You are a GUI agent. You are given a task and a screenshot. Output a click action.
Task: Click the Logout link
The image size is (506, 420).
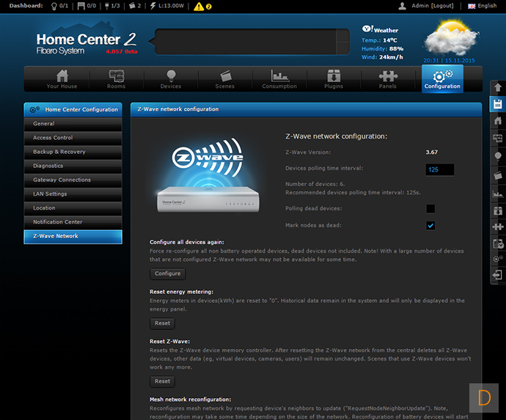(x=442, y=6)
